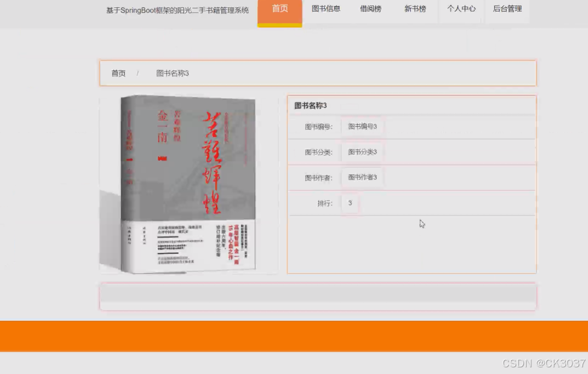This screenshot has height=374, width=588.
Task: Click the 图书作者3 field value
Action: point(361,177)
